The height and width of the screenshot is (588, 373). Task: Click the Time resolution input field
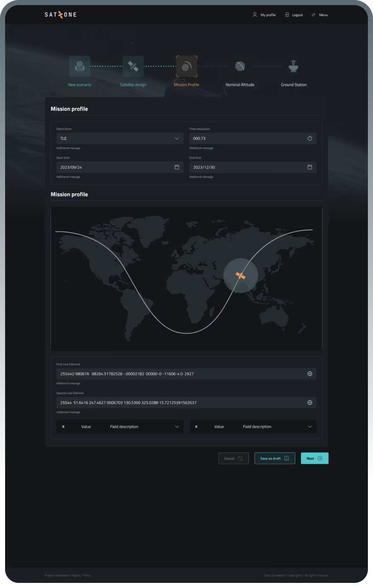click(x=253, y=139)
